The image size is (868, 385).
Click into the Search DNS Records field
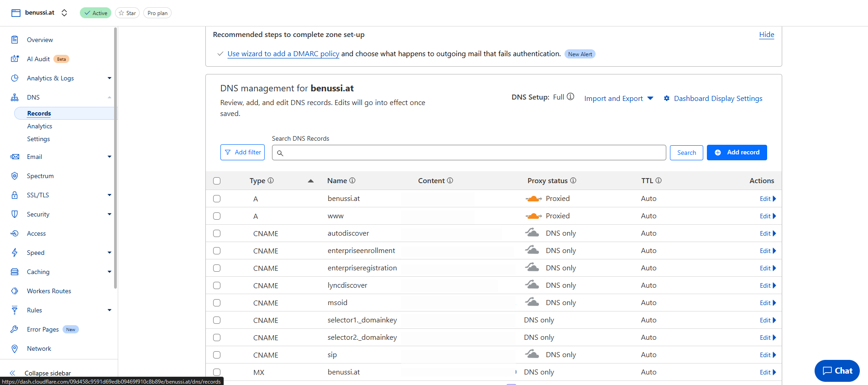pos(469,153)
